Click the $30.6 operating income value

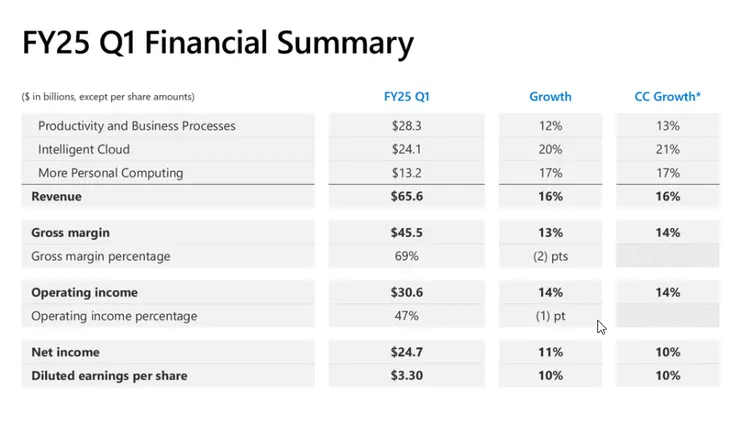coord(406,293)
